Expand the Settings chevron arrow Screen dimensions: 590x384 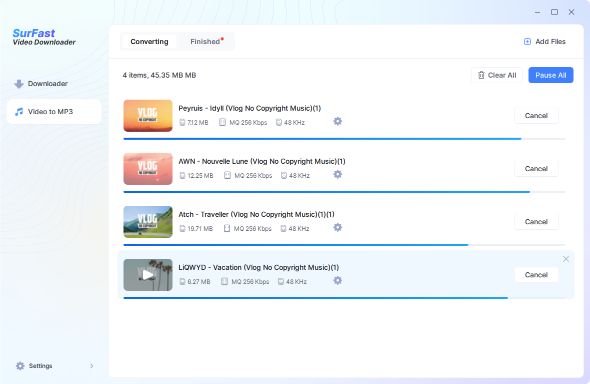click(x=91, y=366)
